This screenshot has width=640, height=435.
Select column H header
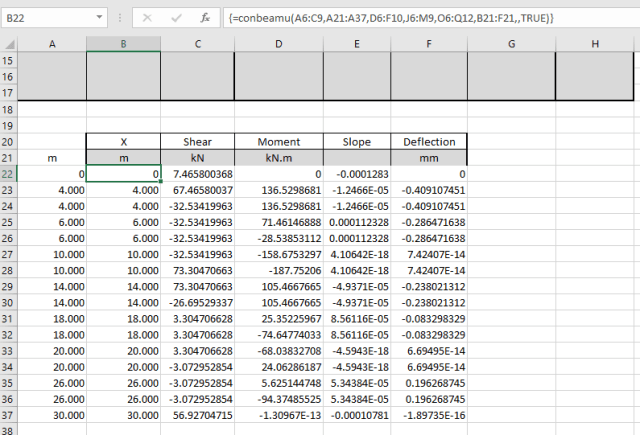click(x=595, y=43)
